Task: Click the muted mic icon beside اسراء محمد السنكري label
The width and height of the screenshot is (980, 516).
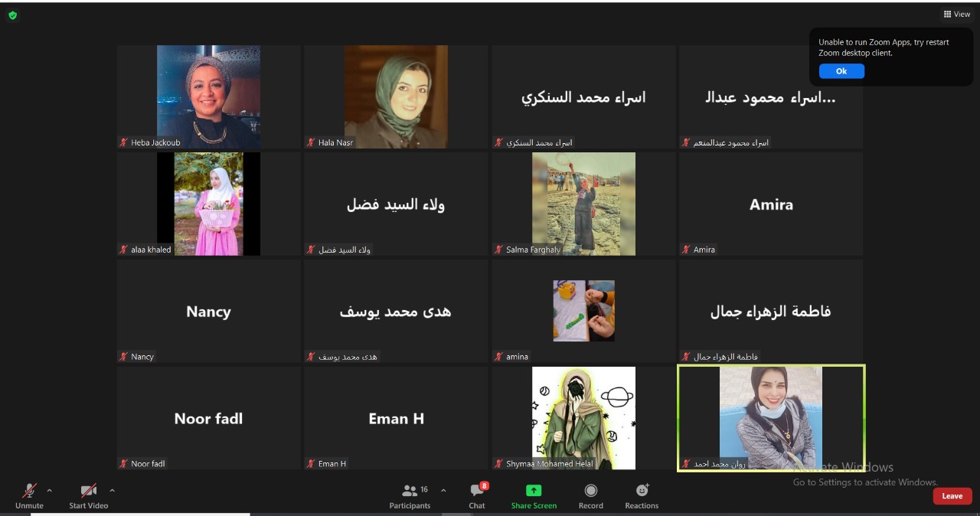Action: point(498,142)
